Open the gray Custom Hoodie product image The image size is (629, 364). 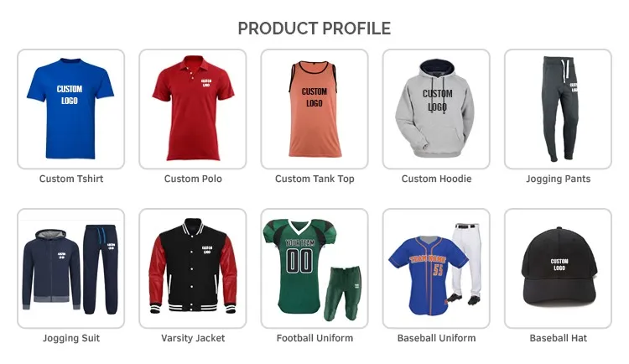click(x=436, y=109)
